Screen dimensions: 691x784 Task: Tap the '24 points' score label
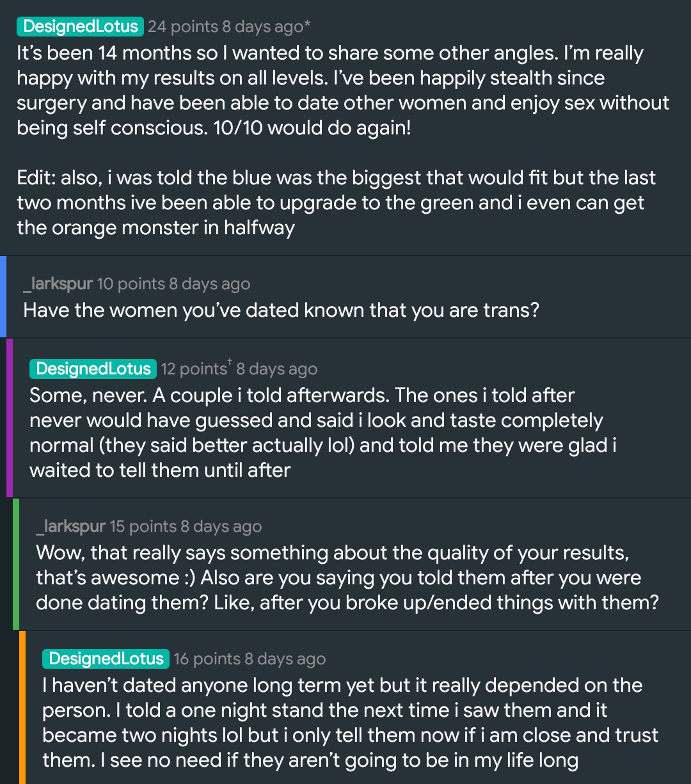coord(183,27)
